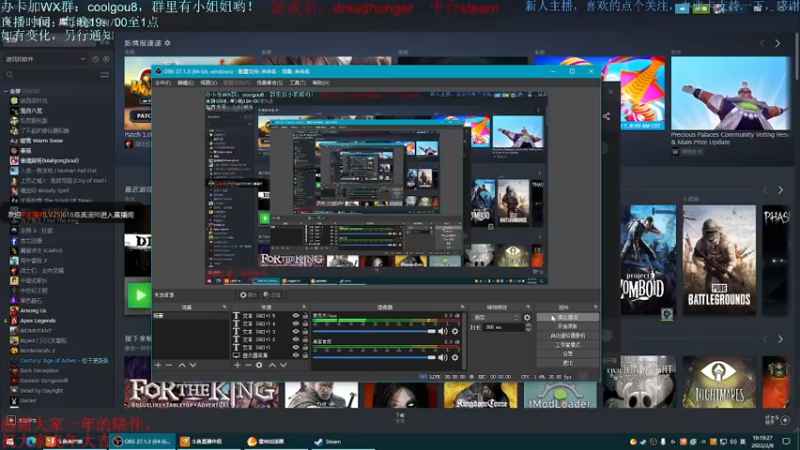Adjust the first mixer channel volume slider

click(374, 332)
